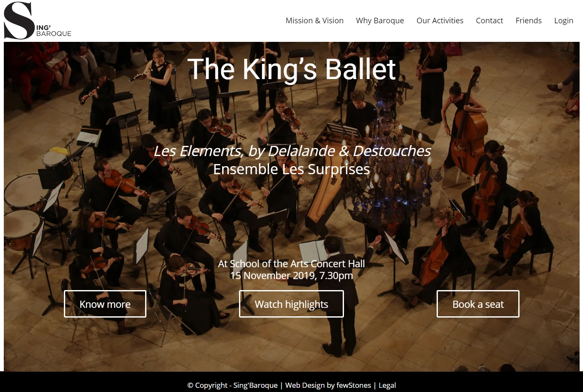Click School of the Arts Concert Hall venue text
583x392 pixels.
291,263
